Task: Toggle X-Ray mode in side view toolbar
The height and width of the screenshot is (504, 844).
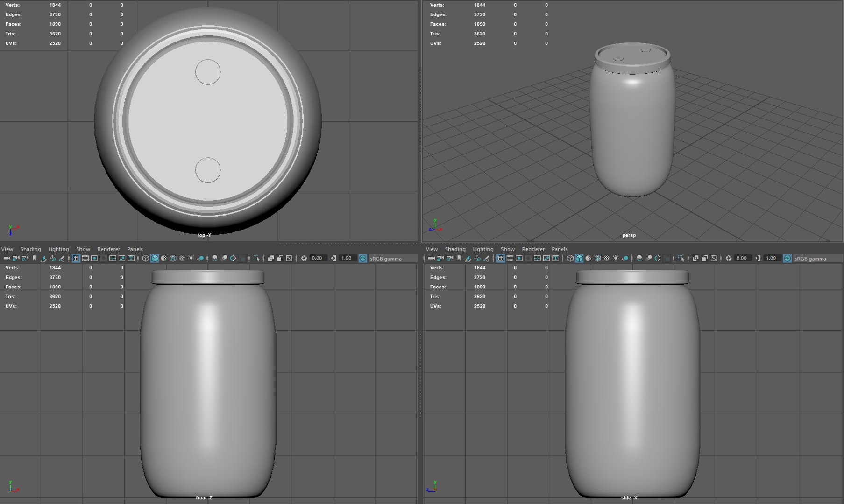Action: [695, 258]
